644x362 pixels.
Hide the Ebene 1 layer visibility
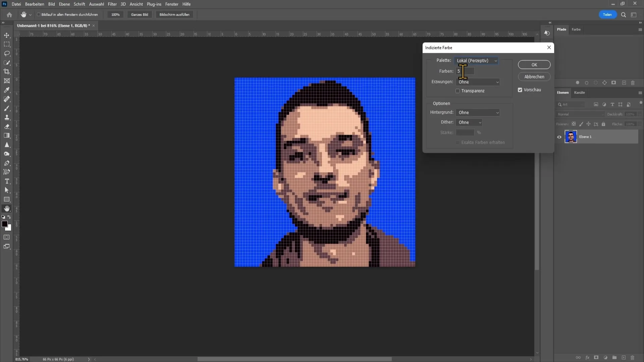pyautogui.click(x=559, y=137)
